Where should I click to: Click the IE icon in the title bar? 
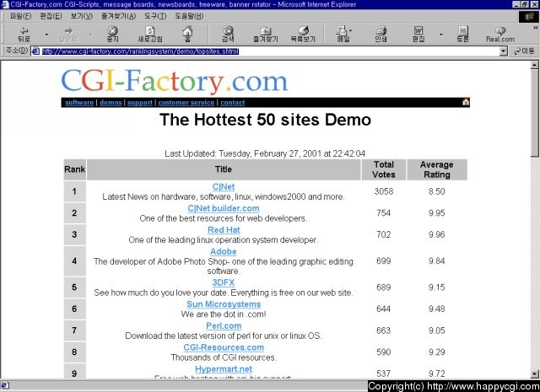pyautogui.click(x=5, y=4)
